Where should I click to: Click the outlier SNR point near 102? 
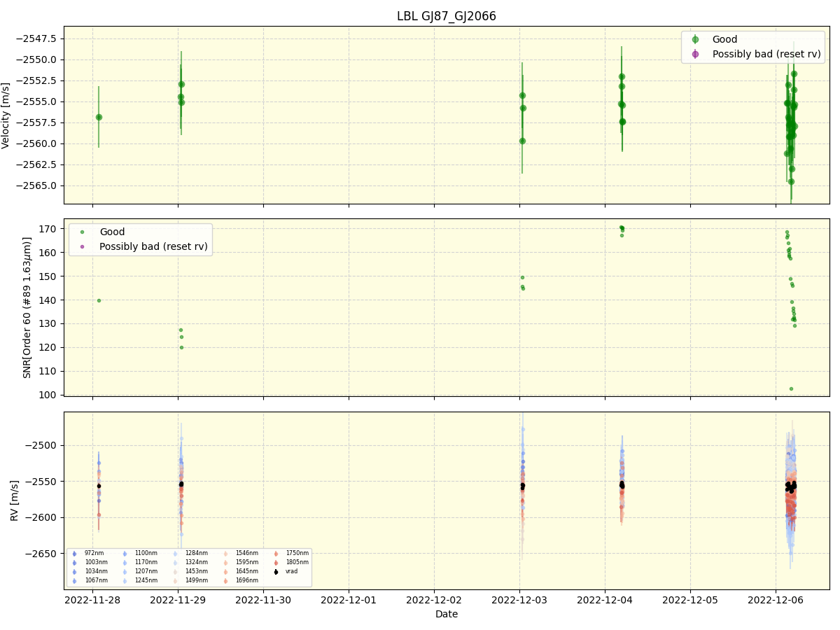(791, 388)
